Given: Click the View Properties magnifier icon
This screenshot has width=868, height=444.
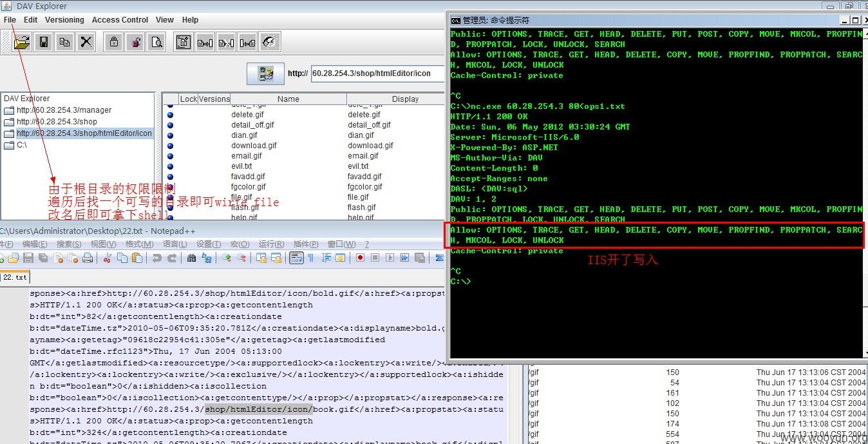Looking at the screenshot, I should [x=156, y=43].
